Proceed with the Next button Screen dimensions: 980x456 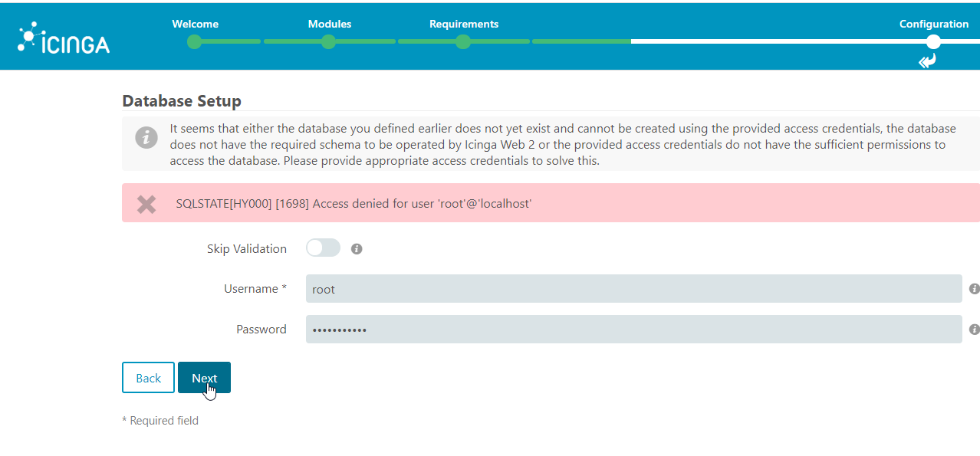[x=204, y=378]
